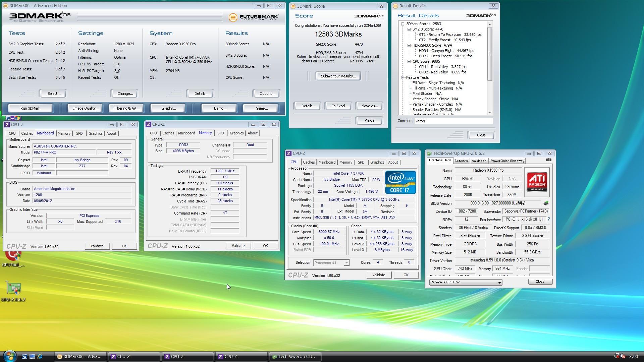The image size is (644, 362).
Task: Open the About tab in the CPU-Z Memory window
Action: click(253, 133)
